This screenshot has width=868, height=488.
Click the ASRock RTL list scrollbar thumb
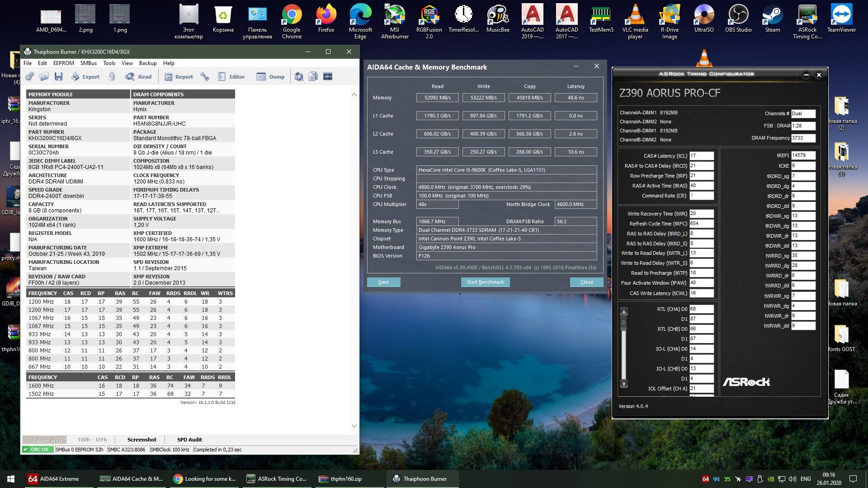coord(624,323)
